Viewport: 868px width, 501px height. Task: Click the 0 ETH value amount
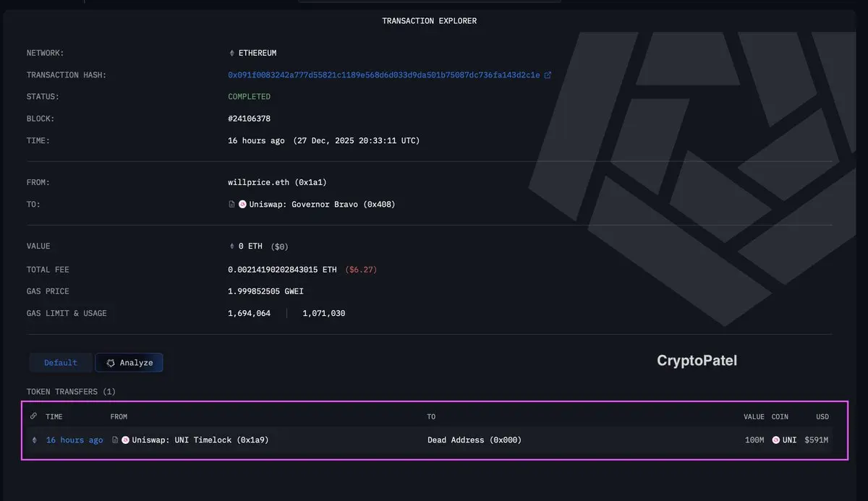[250, 247]
